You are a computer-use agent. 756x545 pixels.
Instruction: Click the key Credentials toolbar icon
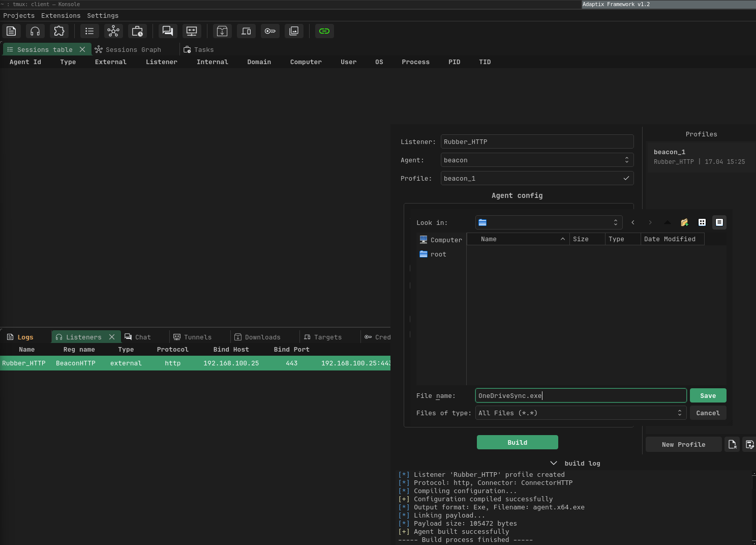[270, 31]
